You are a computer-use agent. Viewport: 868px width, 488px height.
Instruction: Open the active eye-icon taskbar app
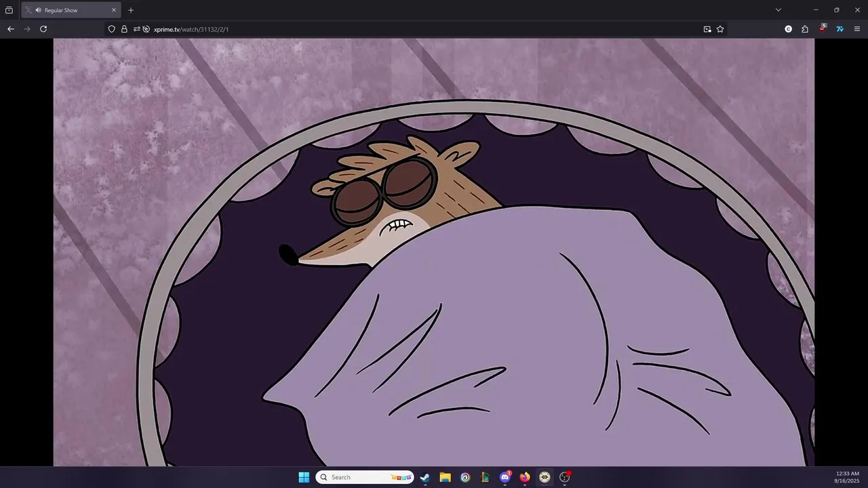(x=545, y=477)
